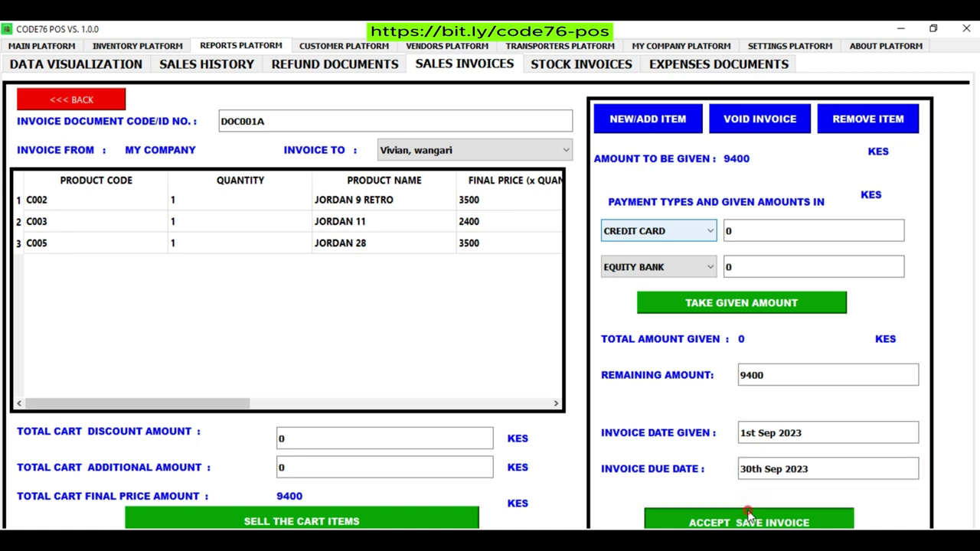Open the SALES HISTORY sub-tab
The height and width of the screenshot is (551, 980).
coord(207,64)
